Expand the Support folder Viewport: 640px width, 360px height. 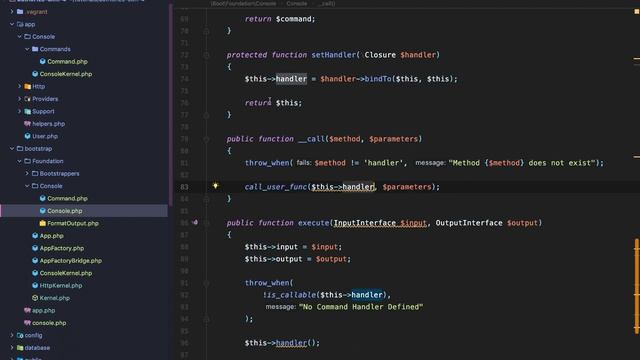click(x=19, y=111)
